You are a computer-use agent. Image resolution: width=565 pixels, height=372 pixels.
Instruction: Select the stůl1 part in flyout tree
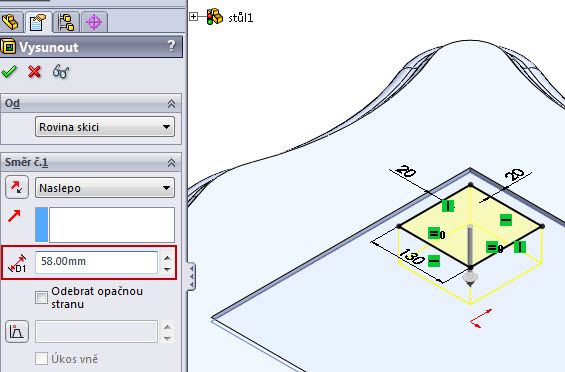pyautogui.click(x=241, y=18)
